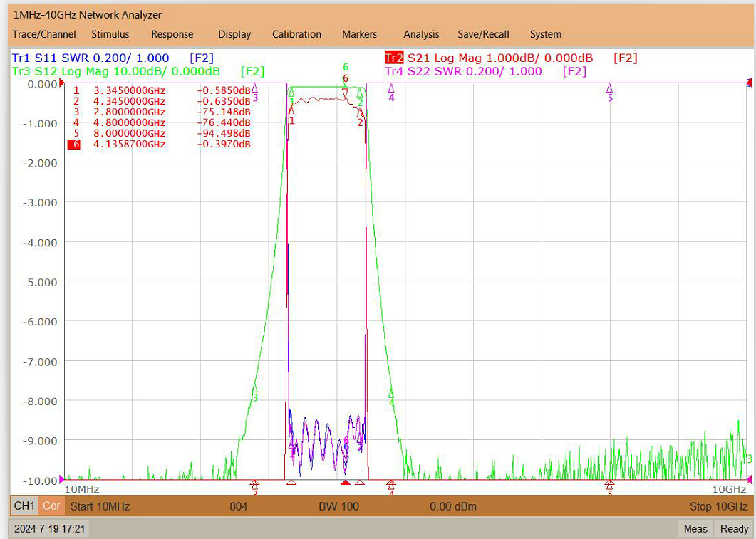
Task: Open the Calibration menu
Action: click(296, 34)
